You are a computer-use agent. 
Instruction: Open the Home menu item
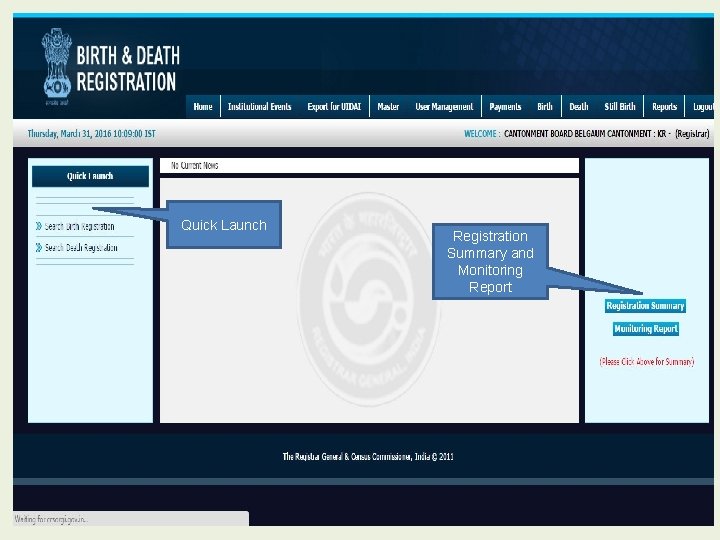coord(203,107)
